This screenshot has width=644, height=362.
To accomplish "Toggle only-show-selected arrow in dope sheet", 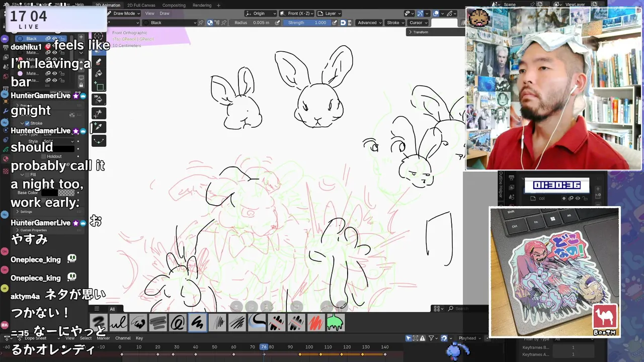I will (409, 338).
